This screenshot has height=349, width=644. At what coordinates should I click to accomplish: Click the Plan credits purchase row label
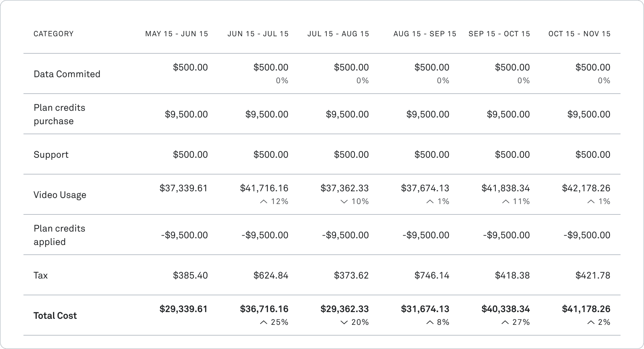click(59, 114)
